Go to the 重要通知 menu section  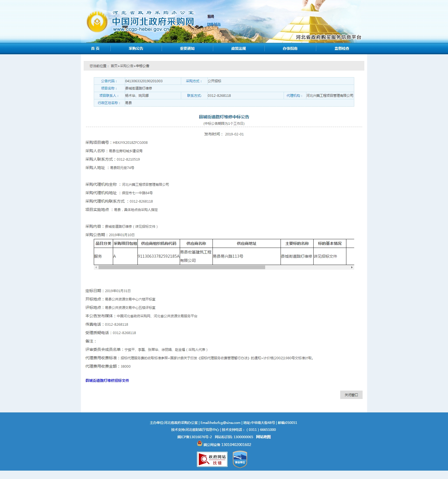coord(187,49)
